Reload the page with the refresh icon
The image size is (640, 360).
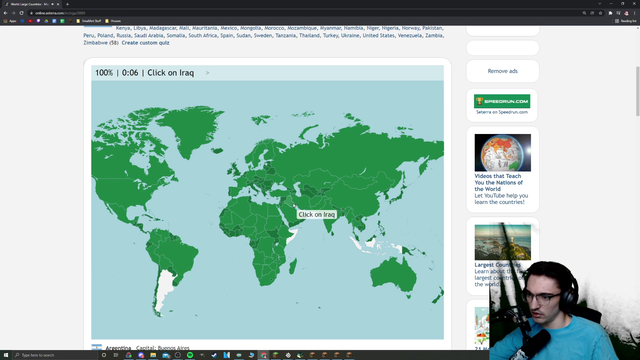pos(22,13)
